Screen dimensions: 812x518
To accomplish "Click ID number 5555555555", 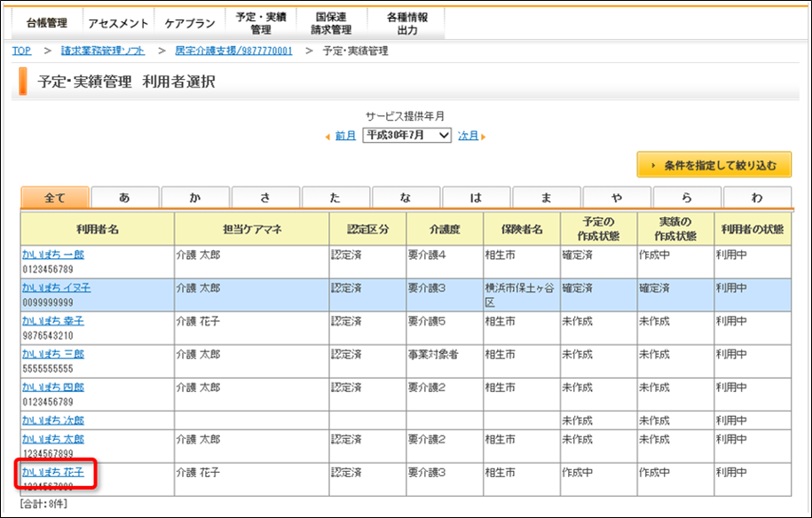I will tap(48, 368).
